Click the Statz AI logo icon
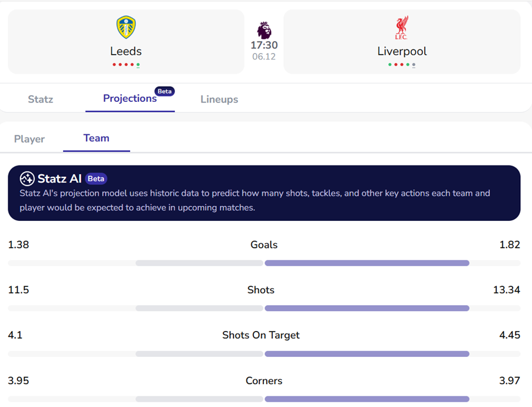Image resolution: width=532 pixels, height=407 pixels. tap(27, 178)
